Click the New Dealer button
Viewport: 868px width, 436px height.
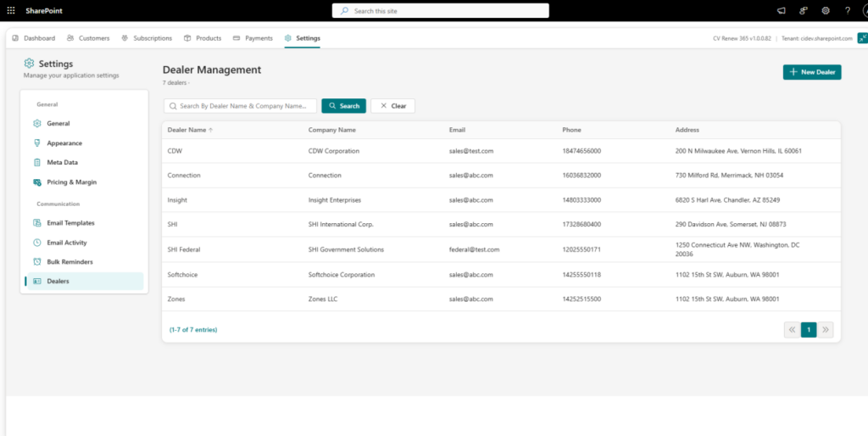click(x=812, y=72)
